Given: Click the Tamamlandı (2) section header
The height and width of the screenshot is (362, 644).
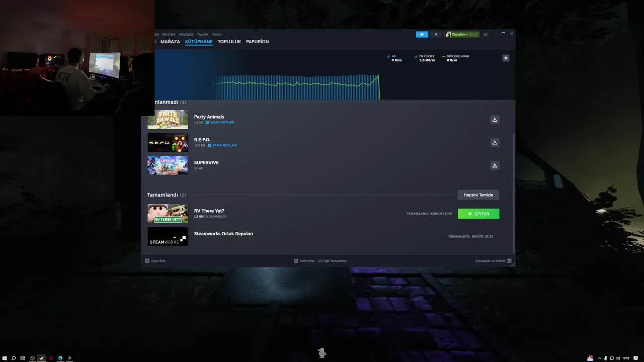Looking at the screenshot, I should tap(166, 195).
